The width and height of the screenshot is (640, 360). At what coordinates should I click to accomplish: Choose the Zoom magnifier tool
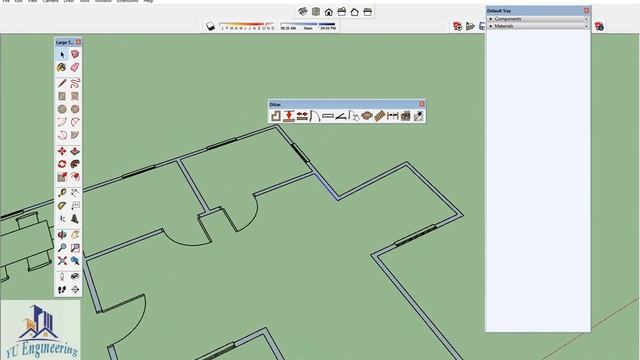[62, 248]
